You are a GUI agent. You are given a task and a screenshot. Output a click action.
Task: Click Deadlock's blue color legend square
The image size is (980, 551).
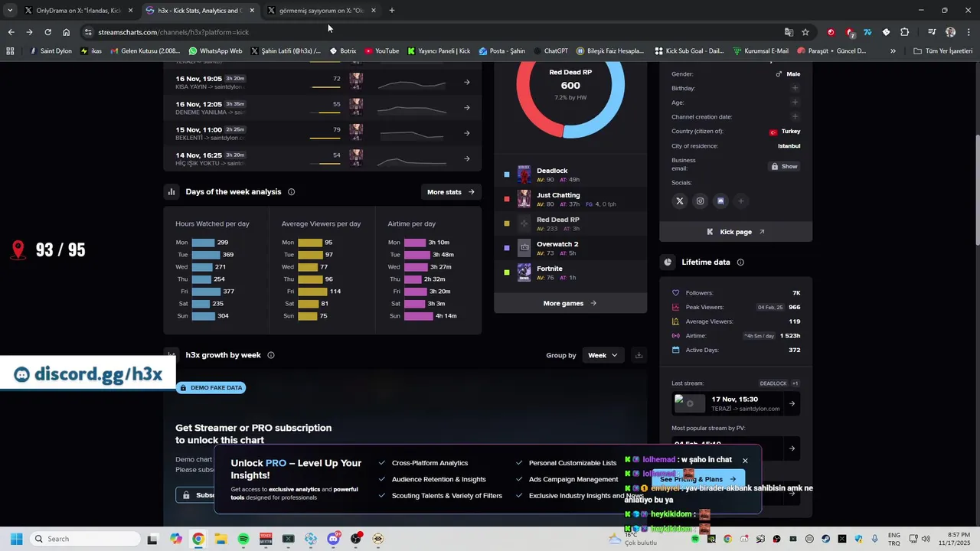[507, 174]
